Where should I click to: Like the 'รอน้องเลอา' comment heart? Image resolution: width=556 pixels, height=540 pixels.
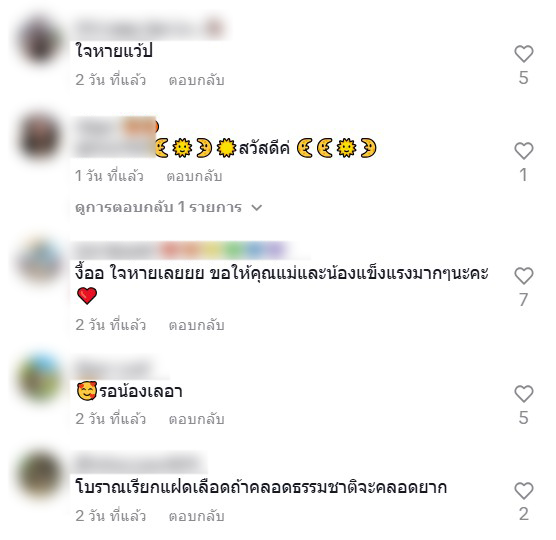click(x=524, y=394)
